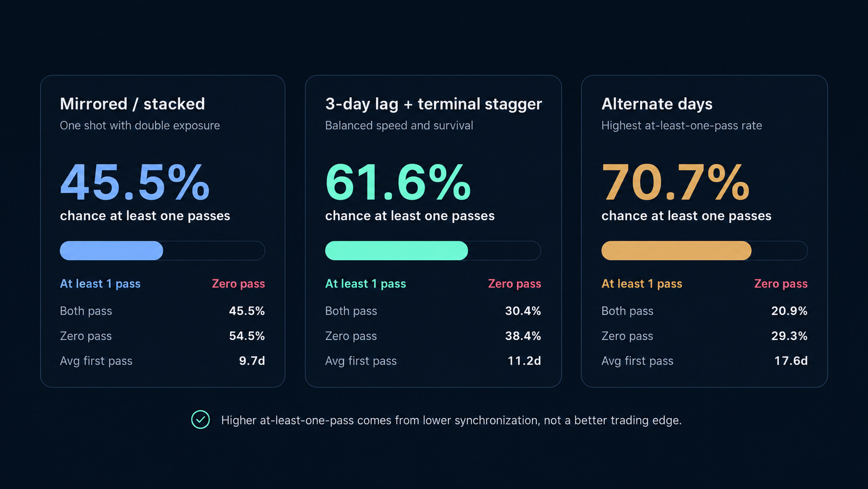Click orange 'At least 1 pass' legend label
This screenshot has height=489, width=868.
[642, 284]
